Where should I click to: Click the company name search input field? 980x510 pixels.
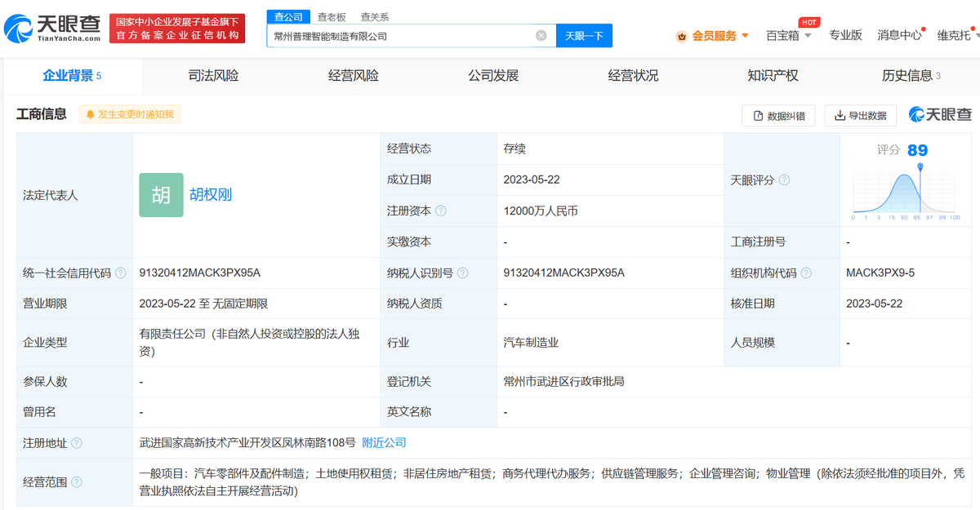coord(400,35)
